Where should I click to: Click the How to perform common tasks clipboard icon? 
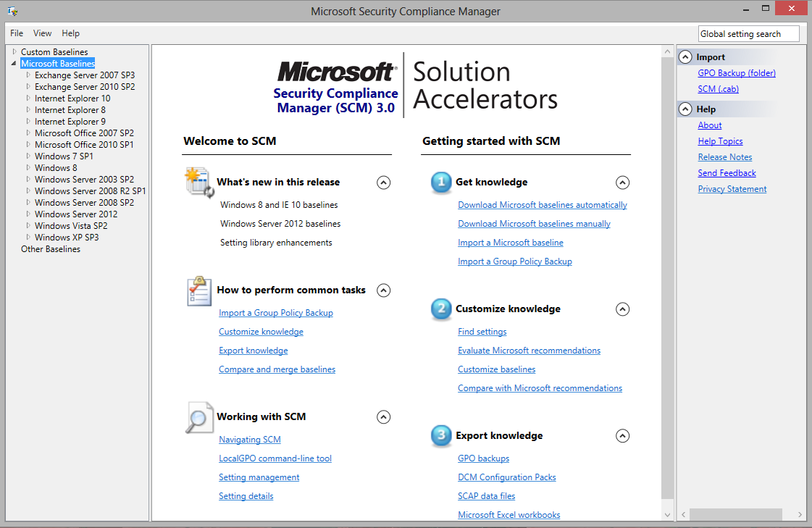[199, 291]
